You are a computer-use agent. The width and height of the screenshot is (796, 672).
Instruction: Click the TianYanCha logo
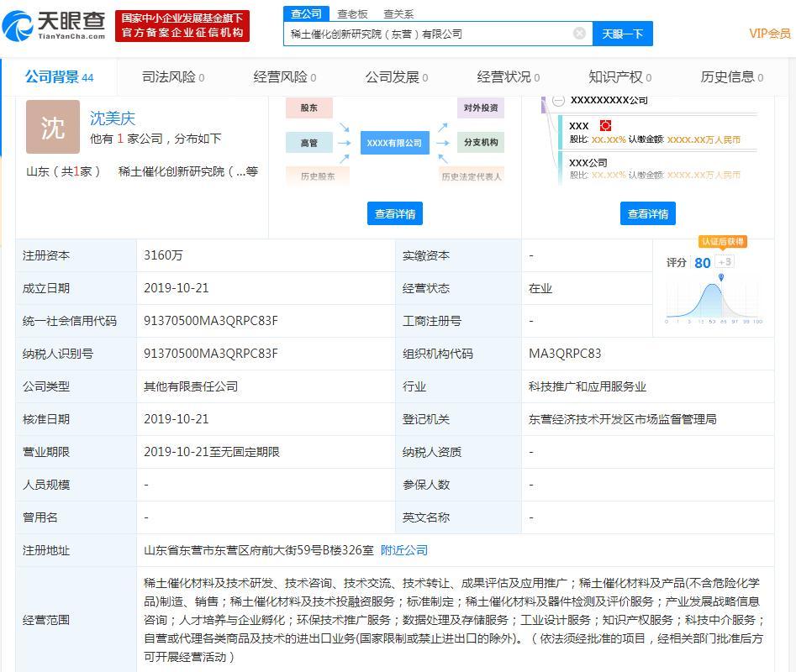[54, 25]
